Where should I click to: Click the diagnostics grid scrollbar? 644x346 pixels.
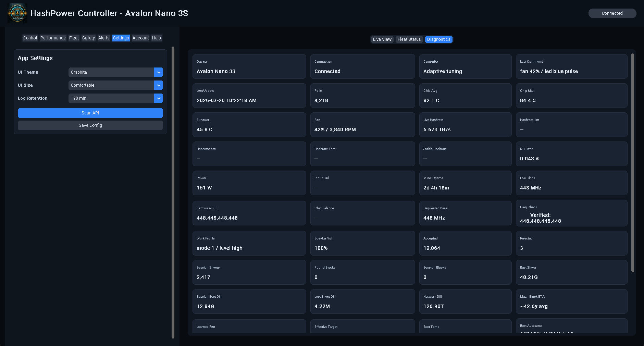tap(633, 163)
